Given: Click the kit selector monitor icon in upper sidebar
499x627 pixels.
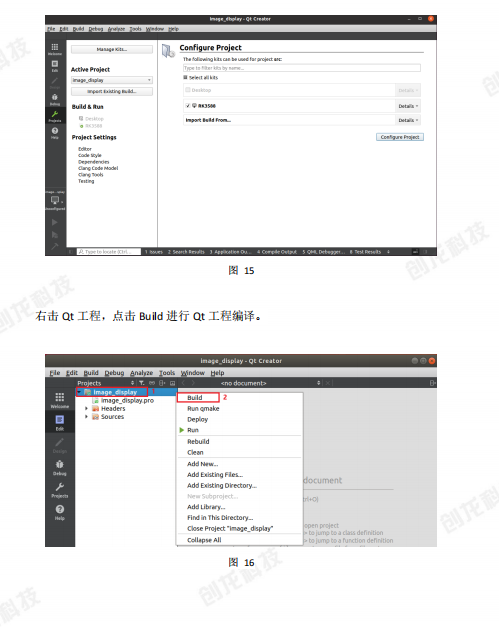Looking at the screenshot, I should click(55, 200).
